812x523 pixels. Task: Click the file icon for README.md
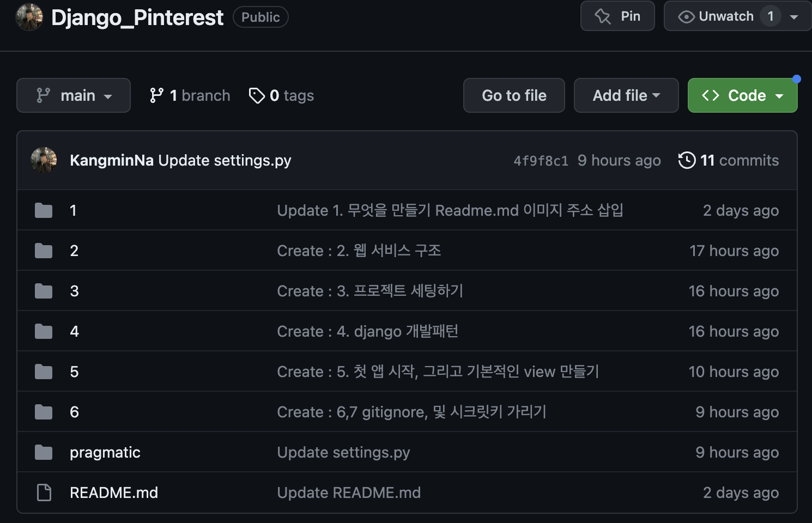click(44, 492)
